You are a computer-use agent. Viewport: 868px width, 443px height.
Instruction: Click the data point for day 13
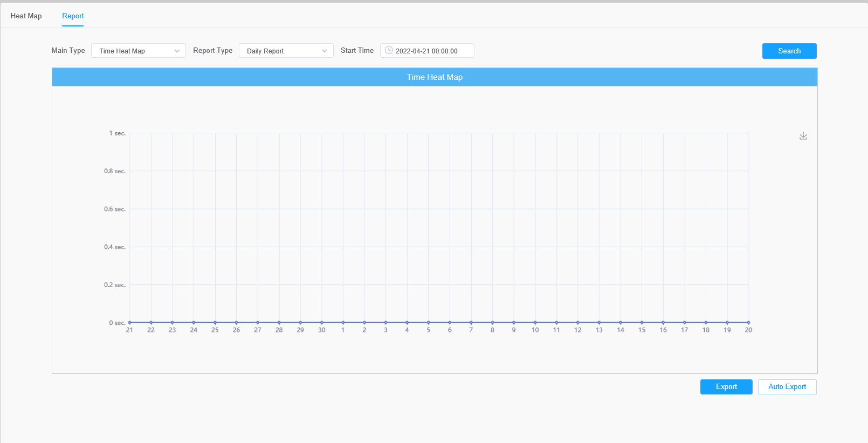[x=599, y=323]
